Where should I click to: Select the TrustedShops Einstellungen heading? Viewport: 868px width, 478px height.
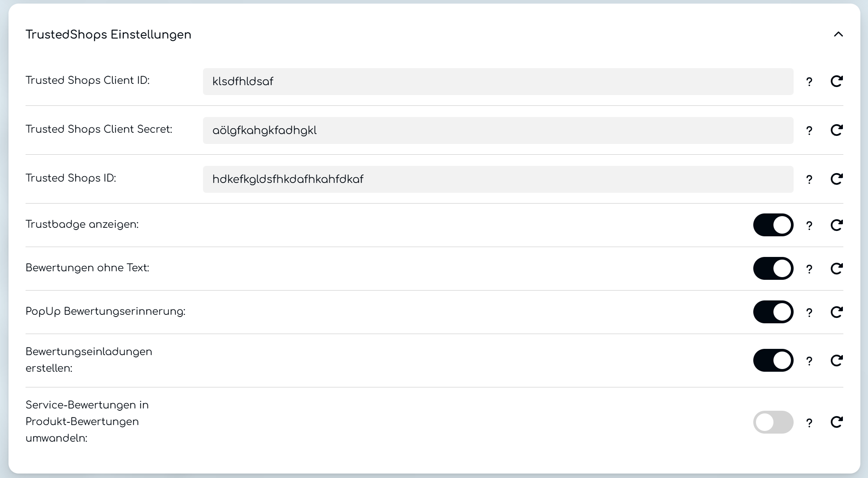[x=108, y=35]
